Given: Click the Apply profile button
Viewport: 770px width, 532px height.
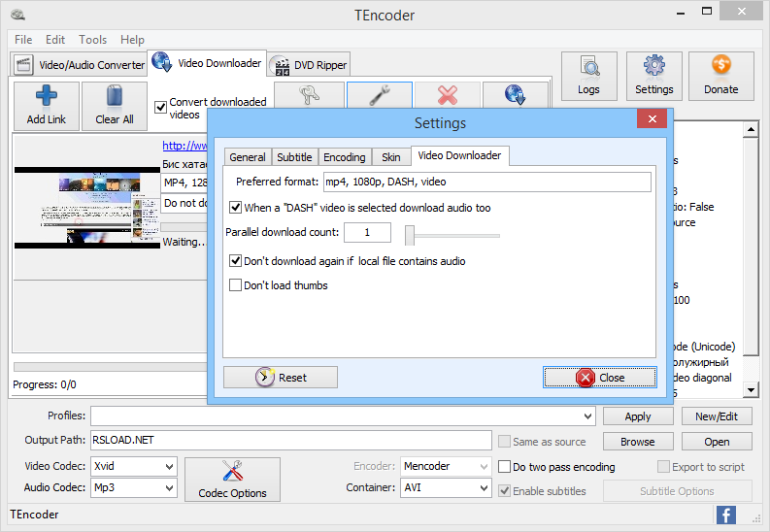Looking at the screenshot, I should 638,416.
